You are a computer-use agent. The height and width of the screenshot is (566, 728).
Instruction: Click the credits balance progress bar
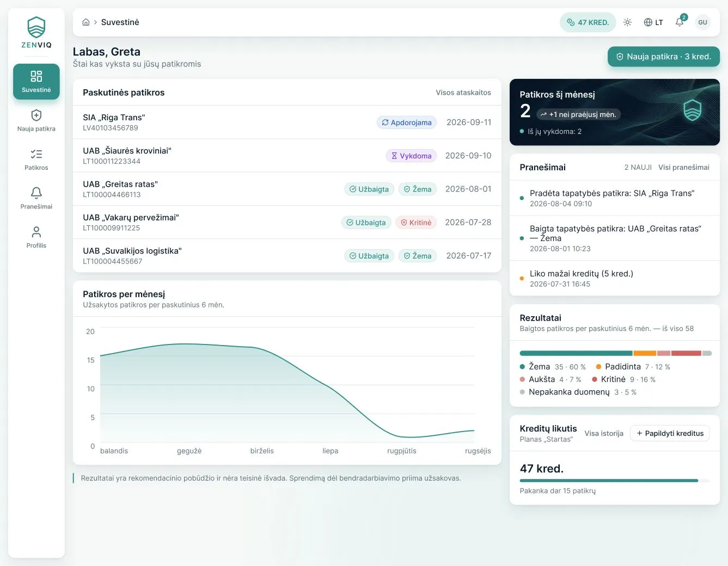click(615, 481)
